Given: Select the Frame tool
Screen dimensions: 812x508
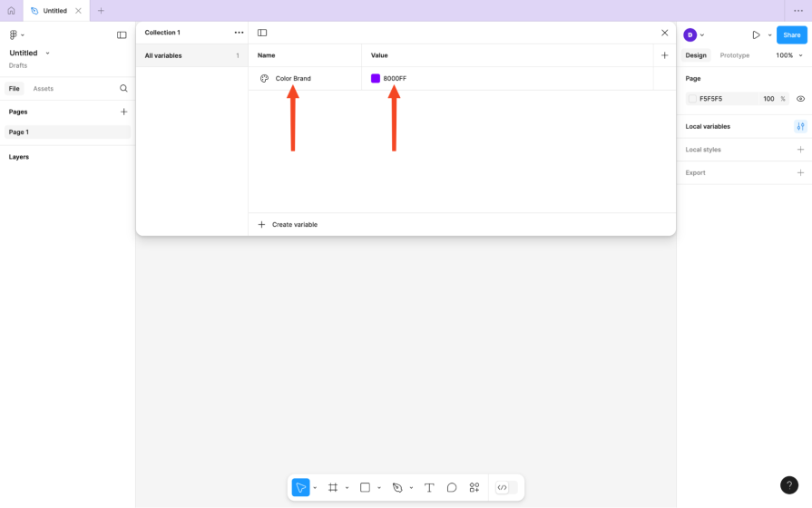Looking at the screenshot, I should click(x=333, y=487).
